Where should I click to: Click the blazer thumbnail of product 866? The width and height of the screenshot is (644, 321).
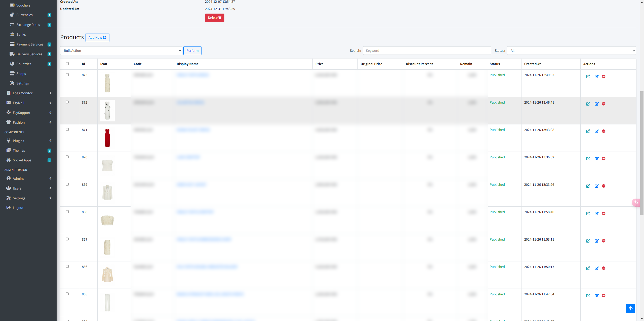107,275
